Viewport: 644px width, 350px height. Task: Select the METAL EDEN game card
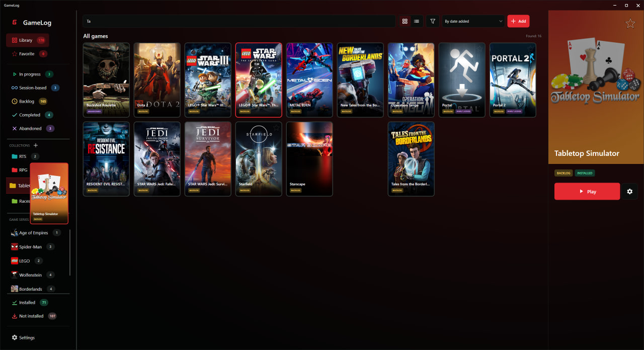[309, 80]
